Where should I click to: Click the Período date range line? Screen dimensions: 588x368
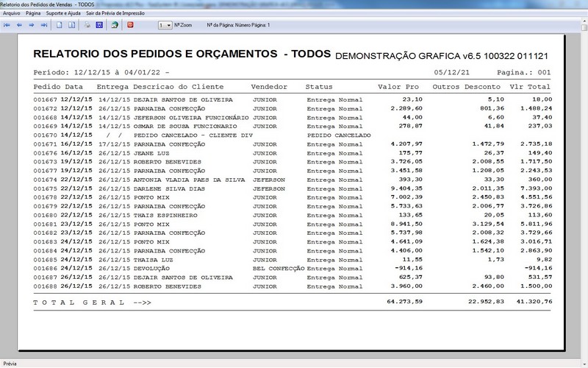click(101, 72)
